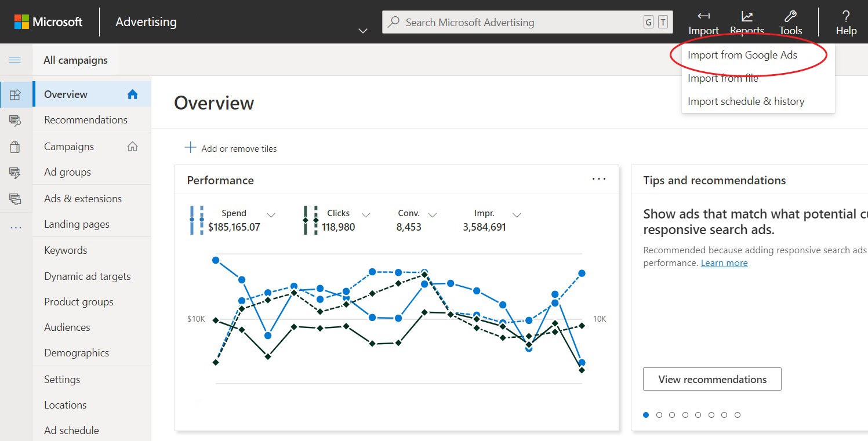Click the 3,584,691 impressions value
This screenshot has height=441, width=868.
tap(485, 227)
